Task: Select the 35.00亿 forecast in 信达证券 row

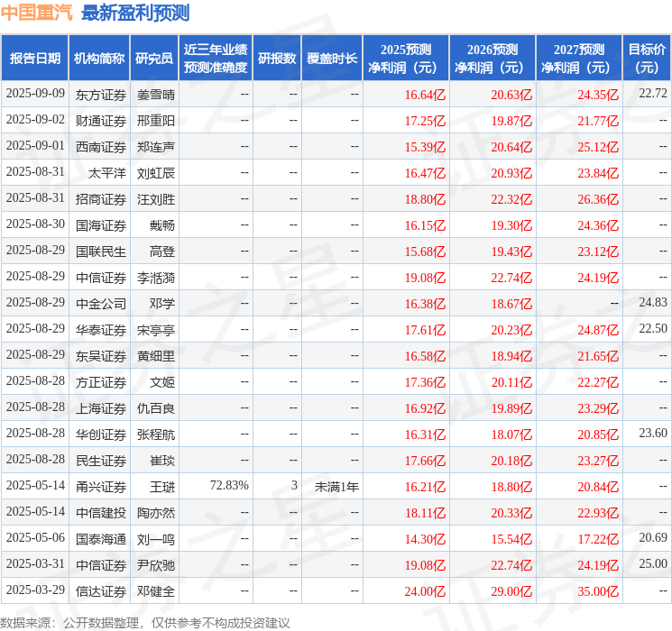Action: [x=598, y=590]
